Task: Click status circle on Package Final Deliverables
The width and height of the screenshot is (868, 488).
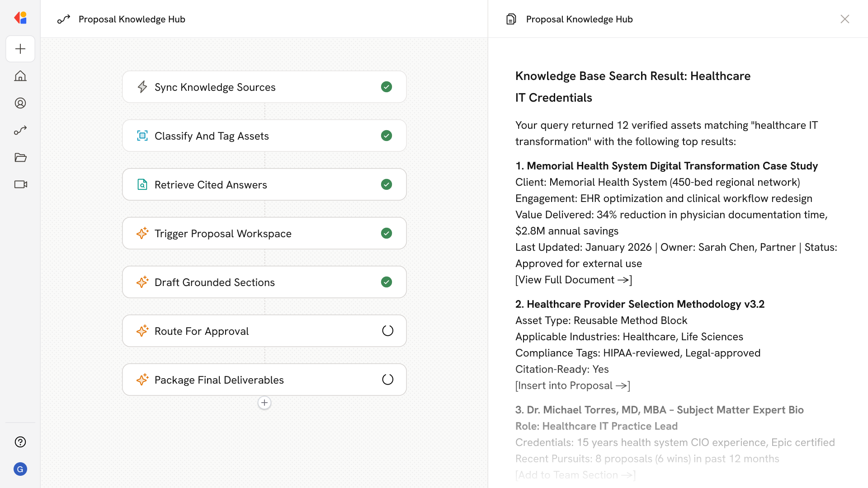Action: (x=387, y=380)
